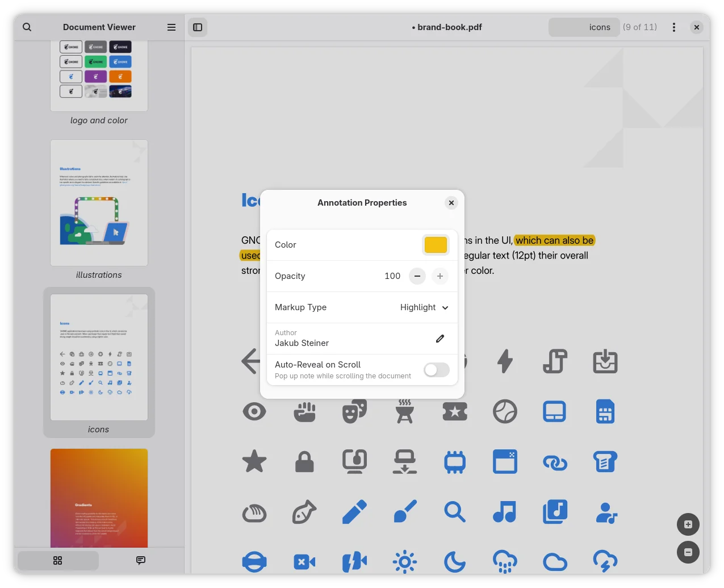Zoom in using the plus button

pyautogui.click(x=688, y=524)
